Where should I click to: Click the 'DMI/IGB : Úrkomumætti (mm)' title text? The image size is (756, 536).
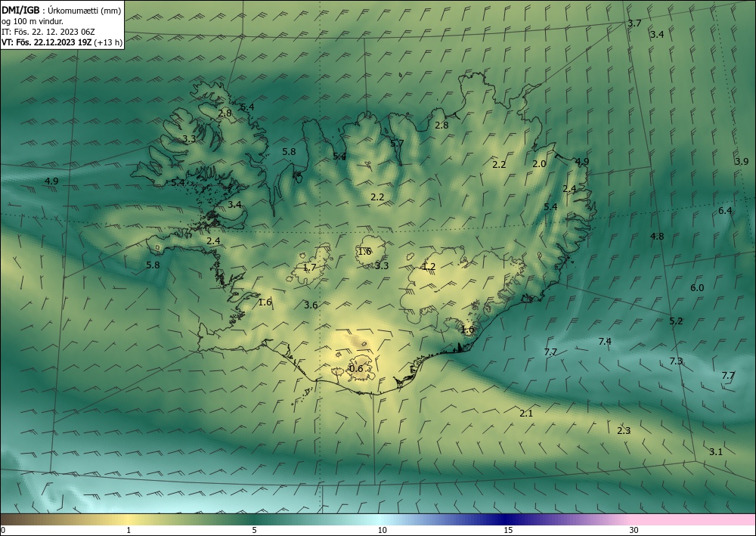[x=61, y=10]
